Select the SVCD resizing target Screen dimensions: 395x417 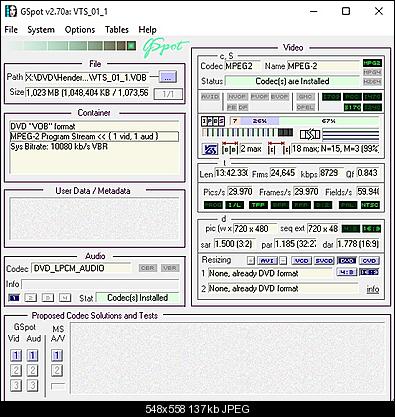[324, 261]
